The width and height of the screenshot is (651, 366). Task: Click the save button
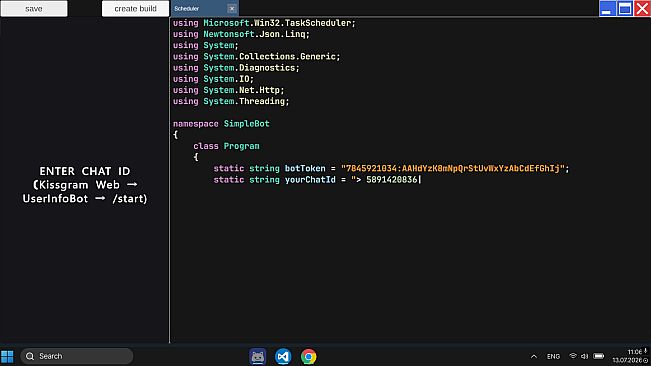34,8
